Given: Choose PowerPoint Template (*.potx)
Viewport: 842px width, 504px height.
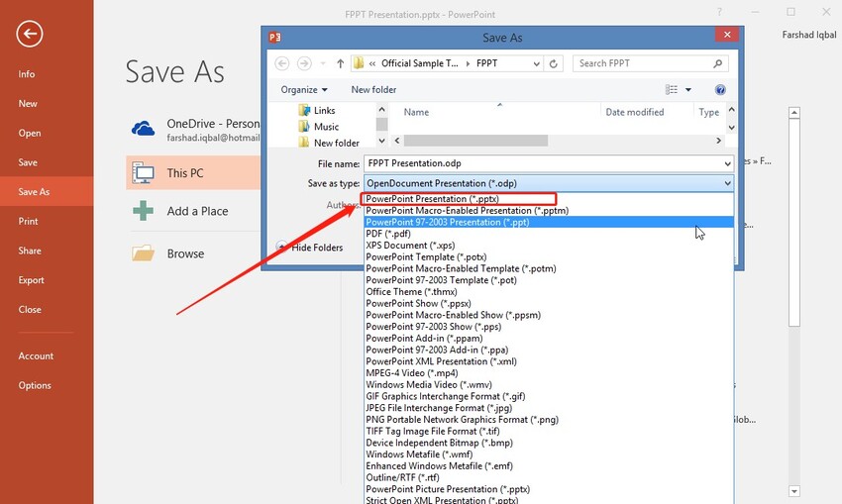Looking at the screenshot, I should pyautogui.click(x=548, y=257).
